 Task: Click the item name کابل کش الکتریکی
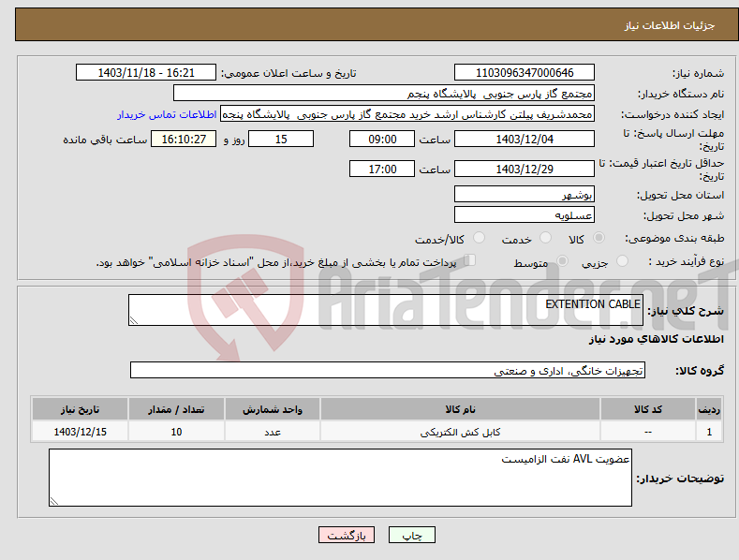460,432
